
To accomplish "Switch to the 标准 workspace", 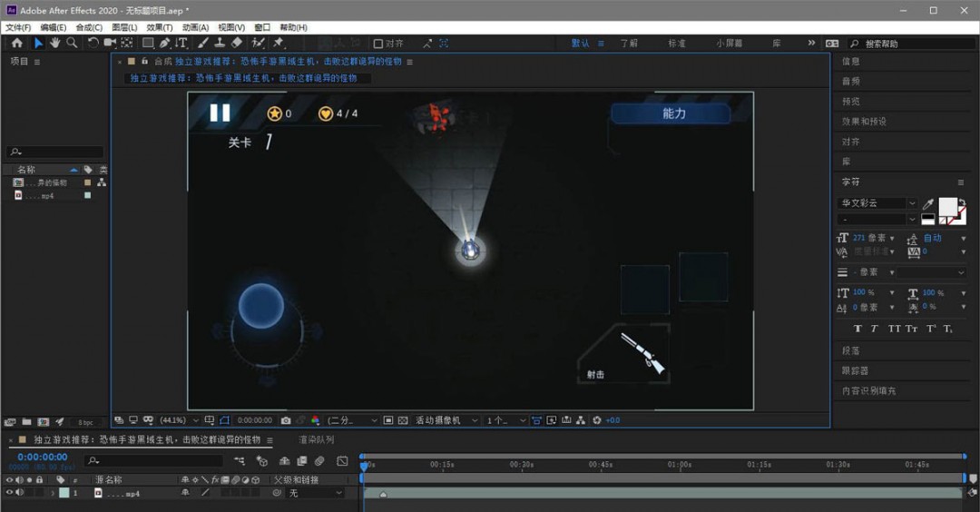I will [x=677, y=43].
